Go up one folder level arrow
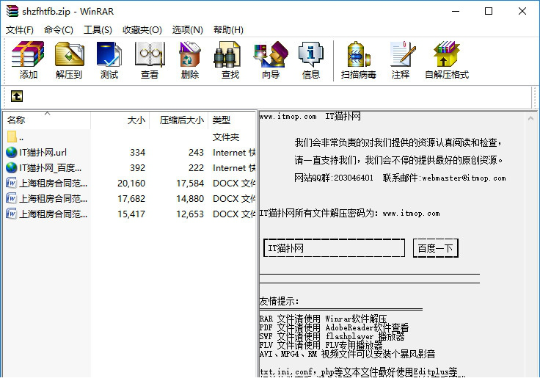 coord(17,96)
